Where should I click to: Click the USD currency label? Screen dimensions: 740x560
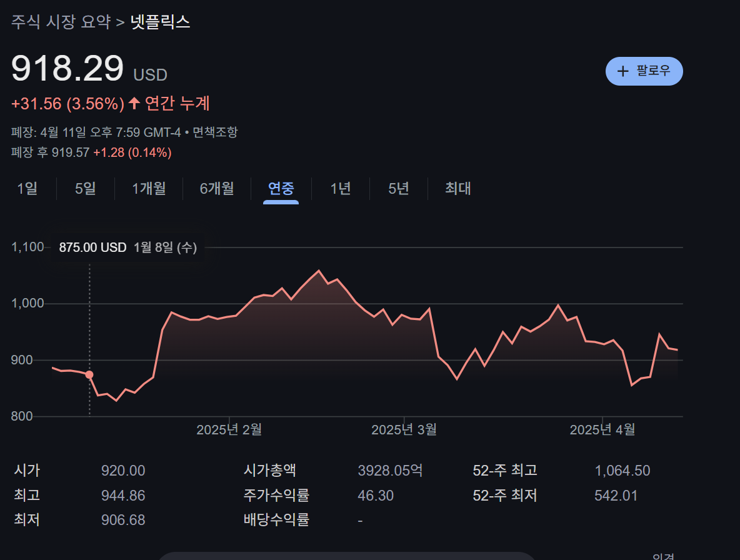(x=151, y=75)
